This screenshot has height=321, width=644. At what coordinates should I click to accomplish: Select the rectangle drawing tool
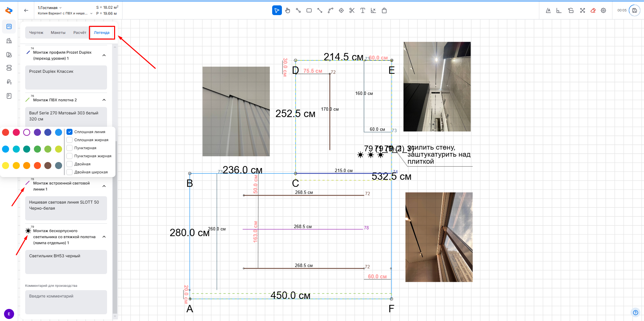click(309, 10)
